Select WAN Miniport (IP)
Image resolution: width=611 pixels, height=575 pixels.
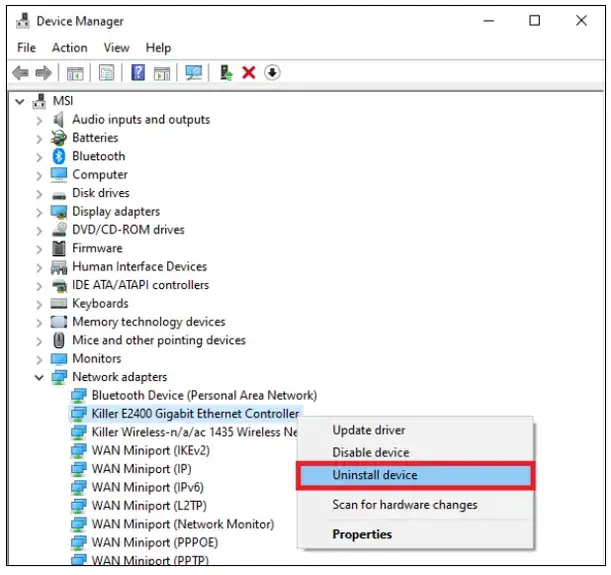tap(141, 469)
